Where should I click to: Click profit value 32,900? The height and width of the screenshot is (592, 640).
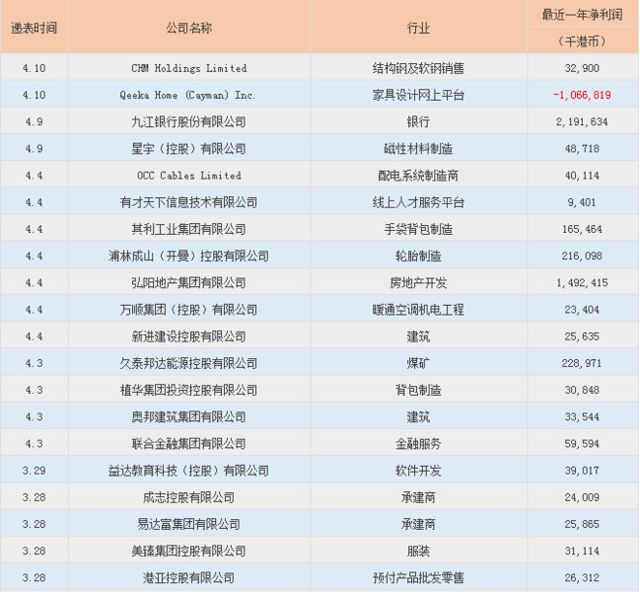(582, 68)
